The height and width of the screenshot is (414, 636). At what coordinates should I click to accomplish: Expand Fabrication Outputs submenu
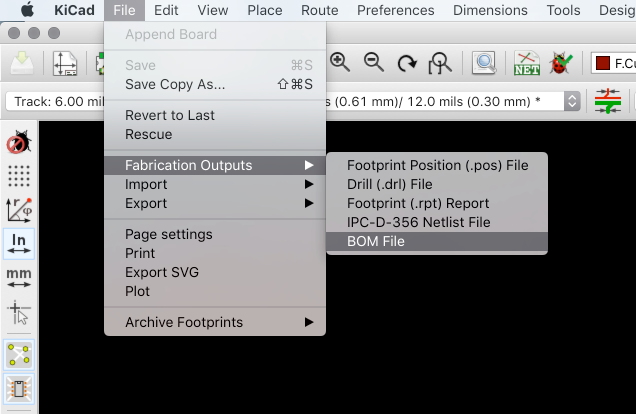coord(215,165)
